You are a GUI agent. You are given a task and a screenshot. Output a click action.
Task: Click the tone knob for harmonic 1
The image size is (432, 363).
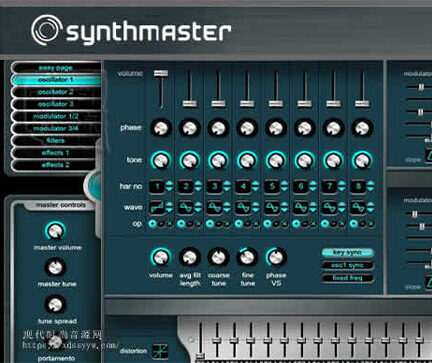[x=161, y=160]
